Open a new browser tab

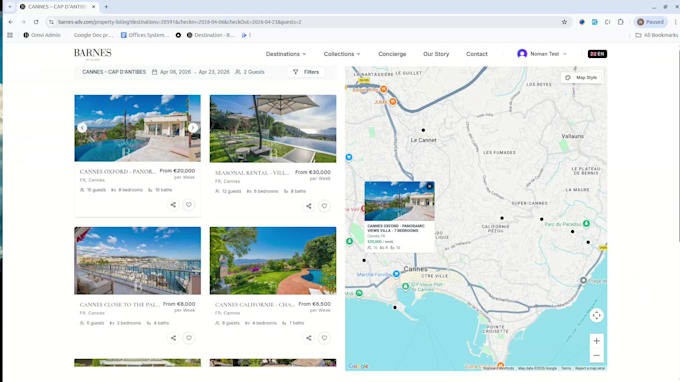[106, 7]
